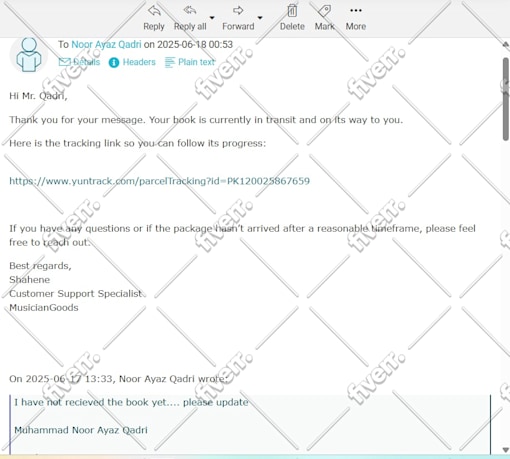Click "Here is the tracking link" sentence
Image resolution: width=510 pixels, height=459 pixels.
138,143
